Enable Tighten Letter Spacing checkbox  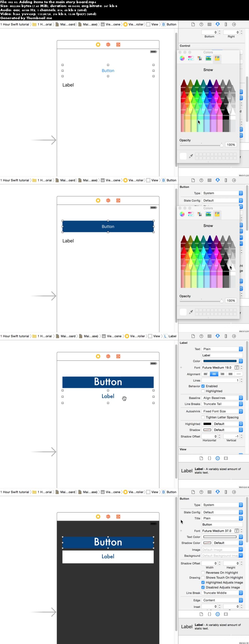203,417
